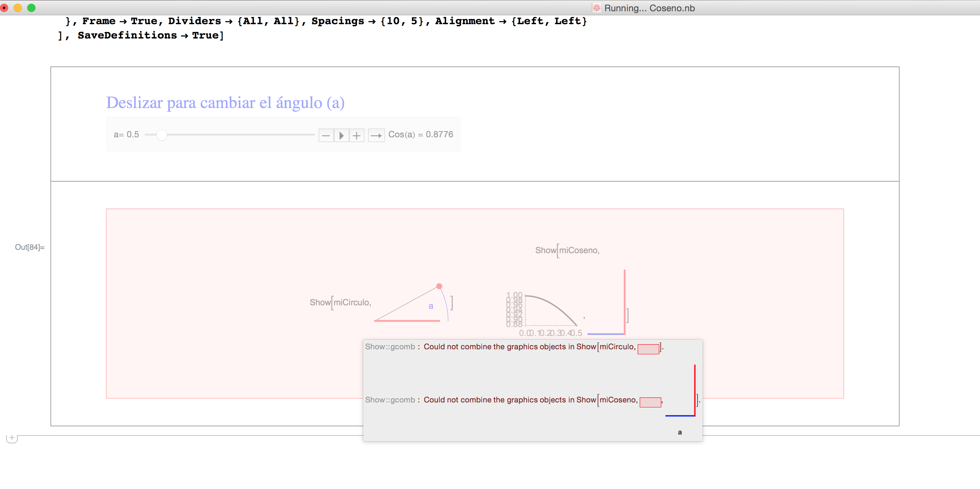This screenshot has height=489, width=980.
Task: Click the red placeholder box in miCirculo error
Action: pos(648,349)
